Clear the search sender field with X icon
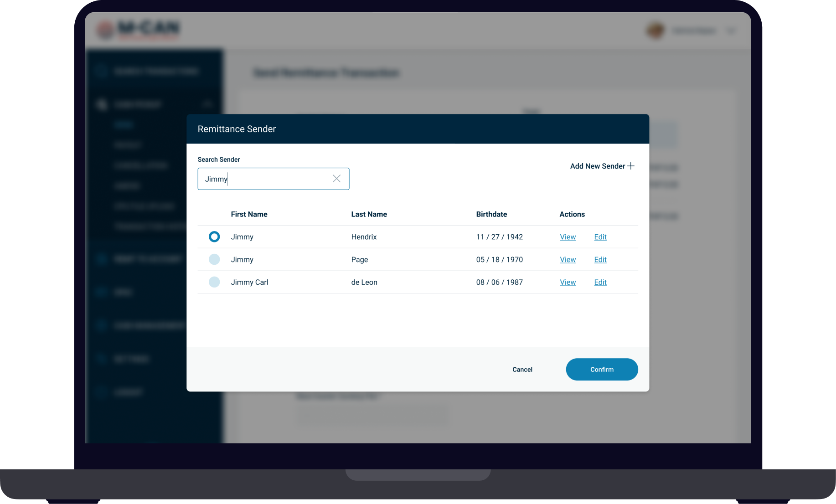836x504 pixels. coord(336,179)
